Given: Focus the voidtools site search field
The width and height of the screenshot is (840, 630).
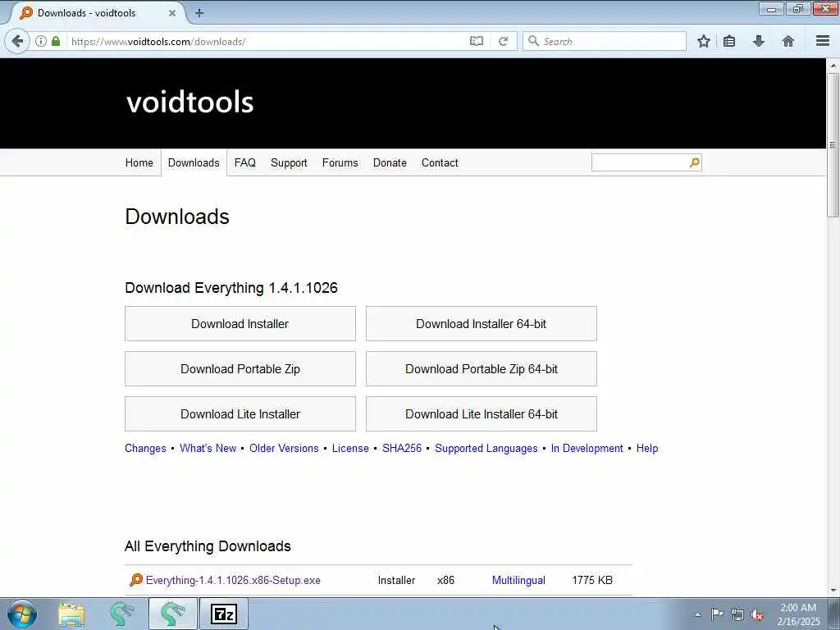Looking at the screenshot, I should click(640, 162).
